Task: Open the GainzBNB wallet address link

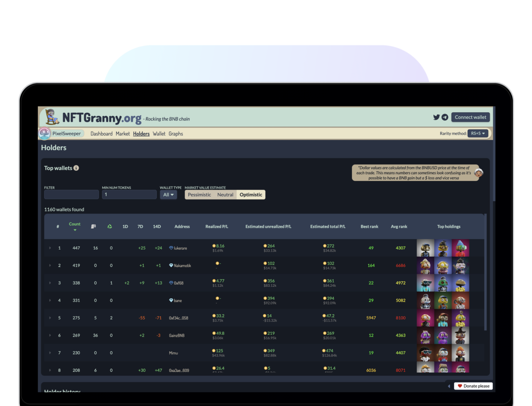Action: pyautogui.click(x=177, y=335)
